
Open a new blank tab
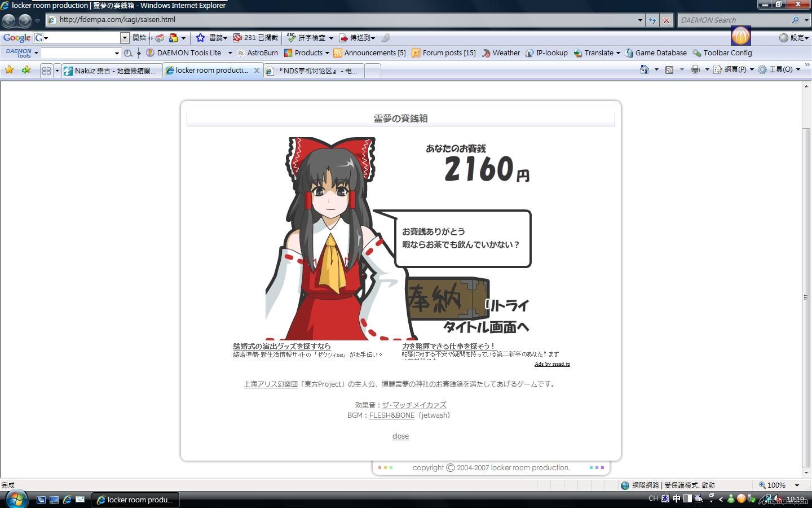373,71
